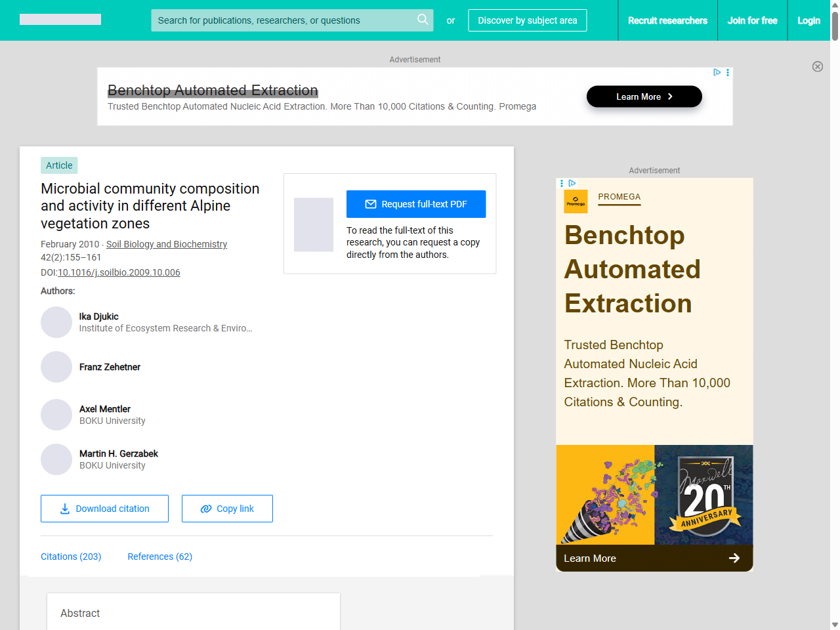Open author Ika Djukic's profile

point(99,316)
